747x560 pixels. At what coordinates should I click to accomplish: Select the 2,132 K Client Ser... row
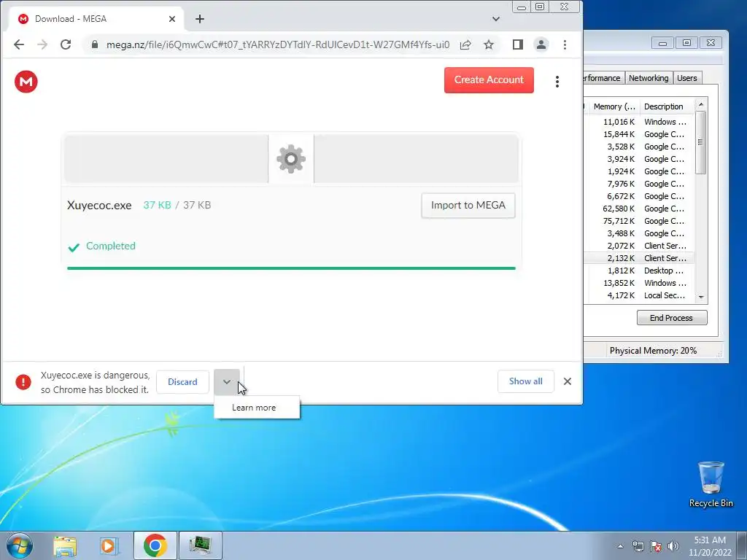639,258
